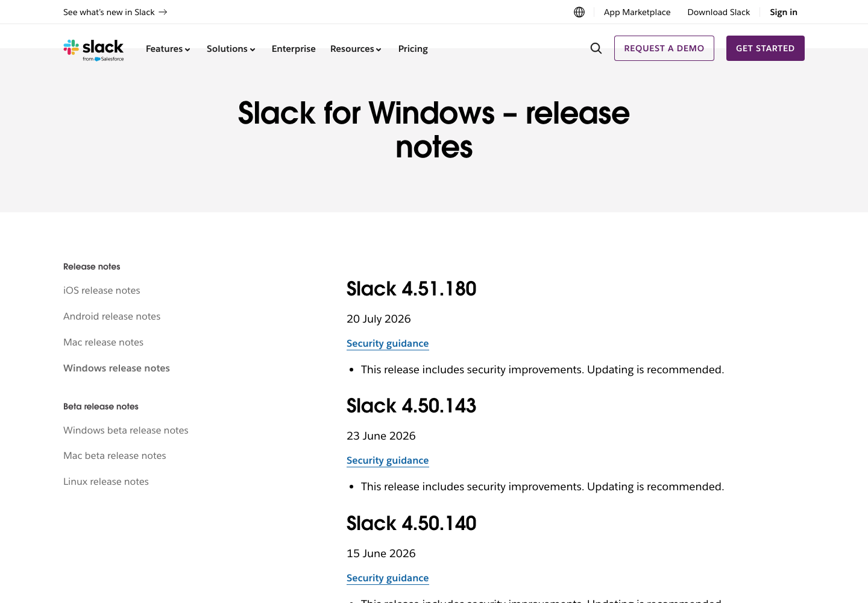Viewport: 868px width, 603px height.
Task: Click the 'Release notes' sidebar heading
Action: 92,267
